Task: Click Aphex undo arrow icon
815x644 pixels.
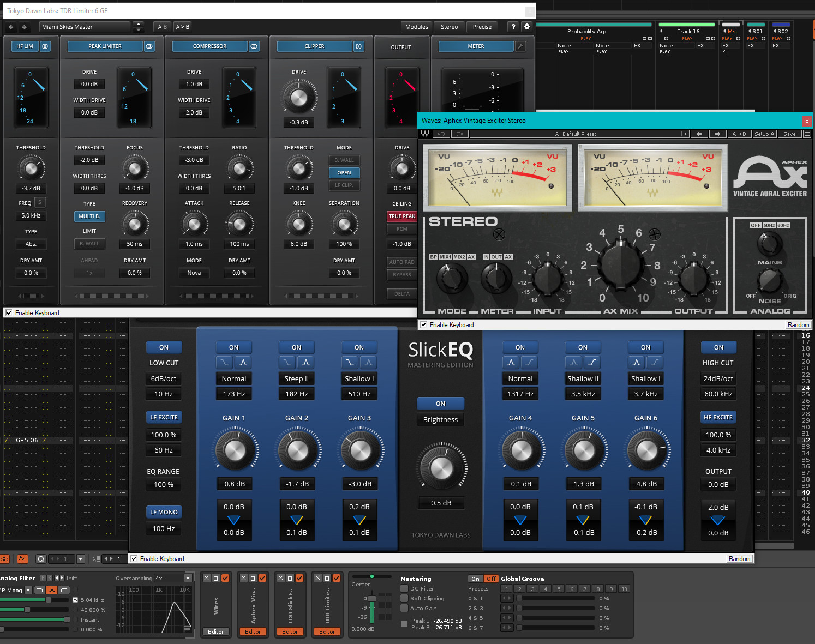Action: point(441,134)
